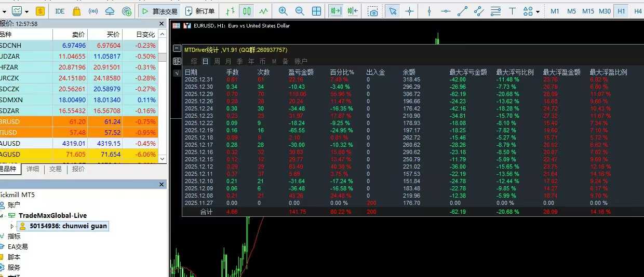Tile windows with the grid icon
644x277 pixels.
coord(316,11)
